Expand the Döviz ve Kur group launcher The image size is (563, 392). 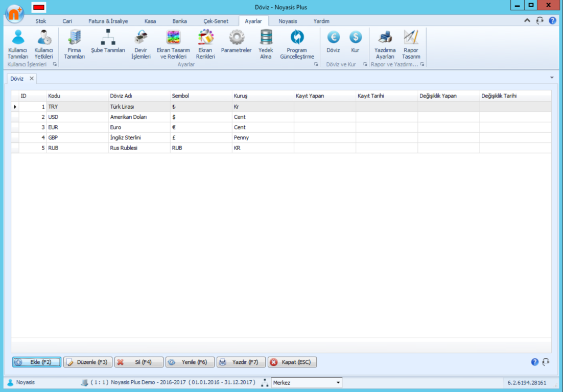pos(365,64)
